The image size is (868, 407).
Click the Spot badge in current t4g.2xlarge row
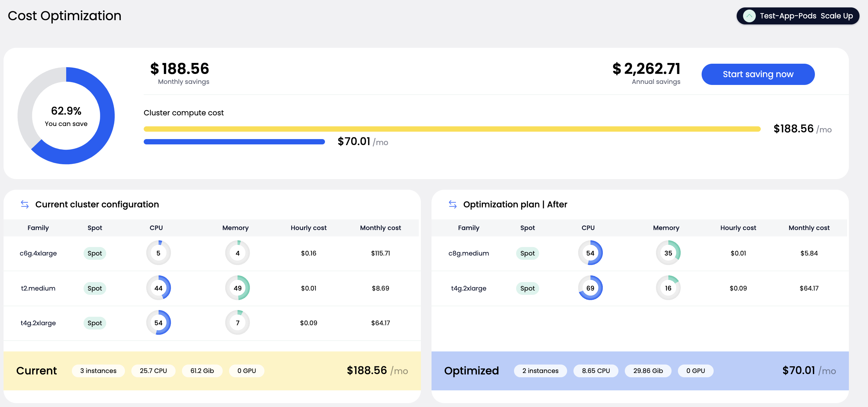click(x=95, y=323)
